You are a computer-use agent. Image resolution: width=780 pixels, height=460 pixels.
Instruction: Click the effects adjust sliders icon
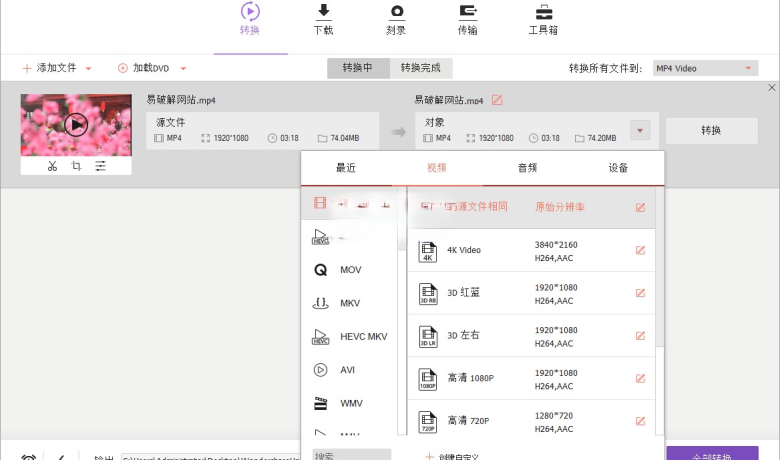pyautogui.click(x=100, y=166)
